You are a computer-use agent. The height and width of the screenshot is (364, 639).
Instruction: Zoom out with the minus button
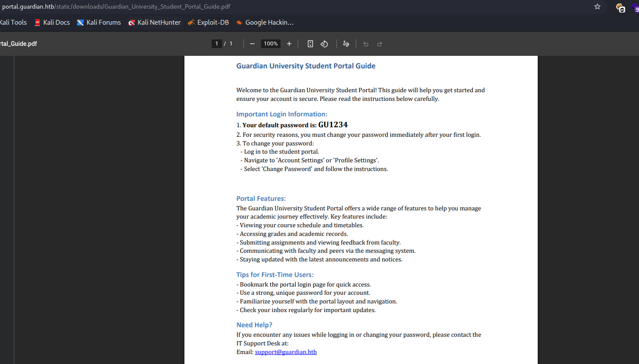coord(252,44)
